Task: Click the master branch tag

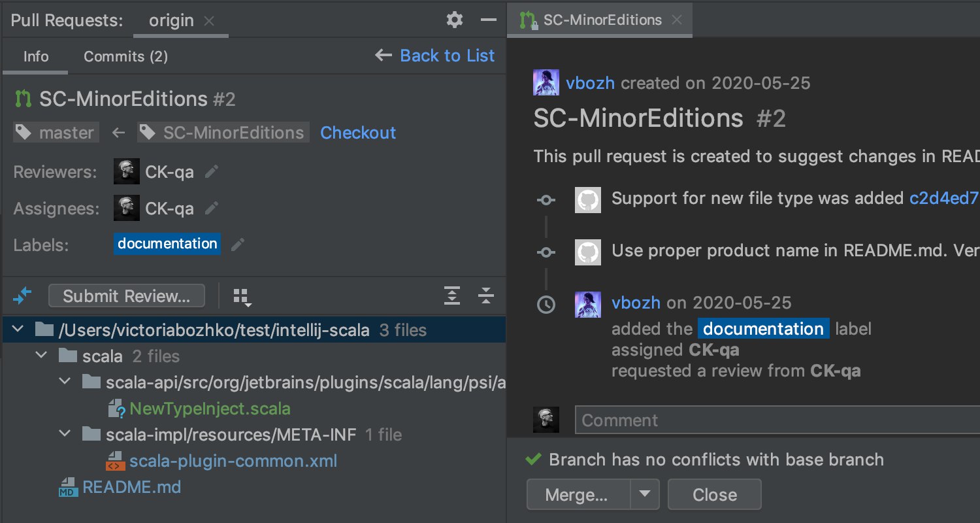Action: pyautogui.click(x=56, y=133)
